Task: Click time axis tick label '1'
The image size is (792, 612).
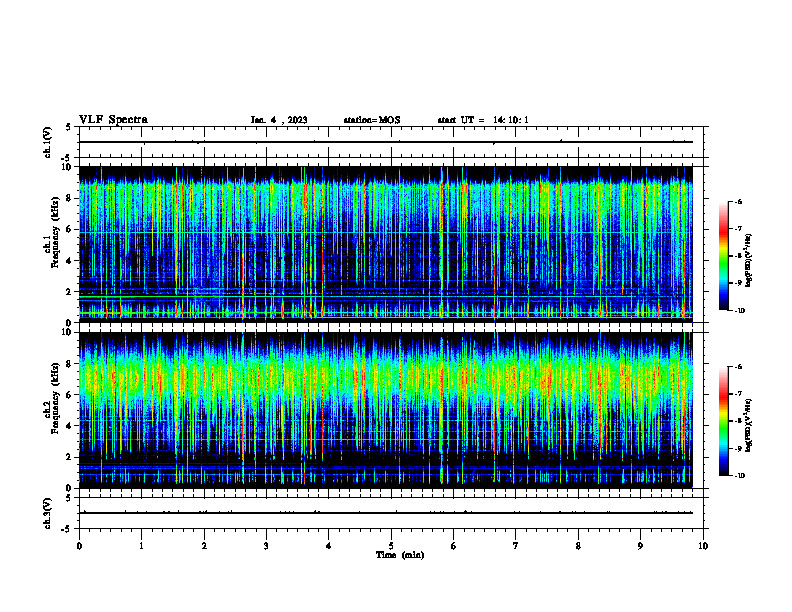Action: 141,546
